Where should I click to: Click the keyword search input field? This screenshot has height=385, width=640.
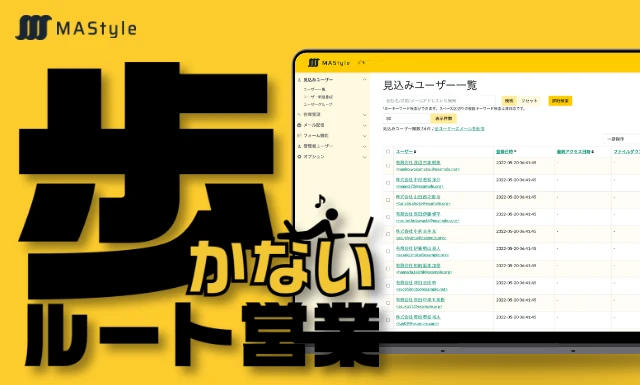tap(439, 100)
